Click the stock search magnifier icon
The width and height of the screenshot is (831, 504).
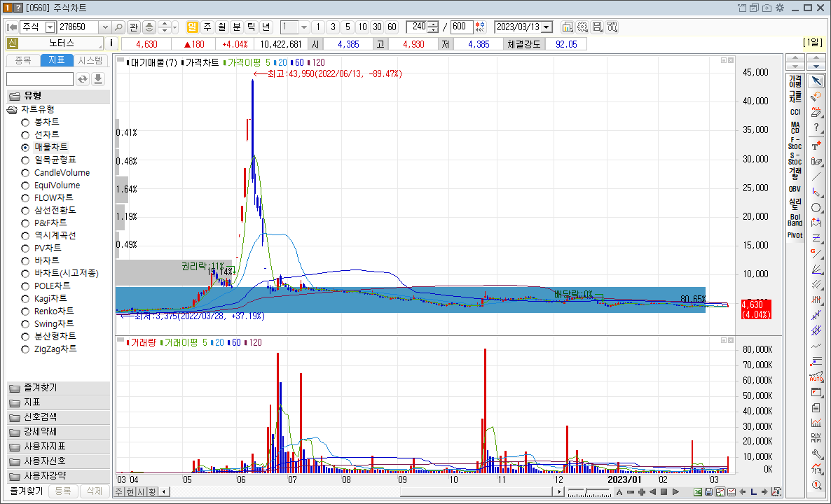[118, 27]
